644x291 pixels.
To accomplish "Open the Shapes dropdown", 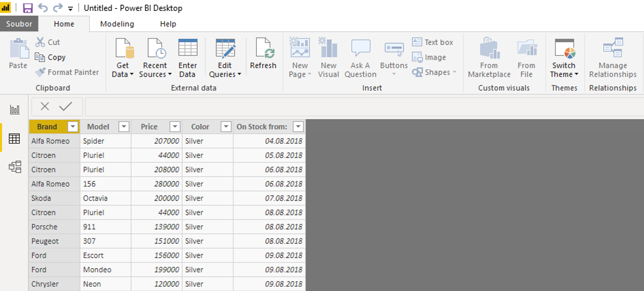I will pos(434,72).
